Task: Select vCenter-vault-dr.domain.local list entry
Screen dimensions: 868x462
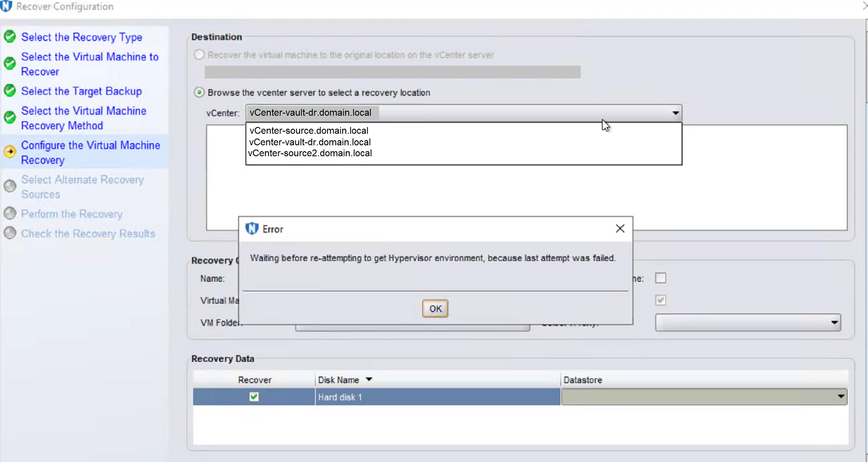Action: 310,142
